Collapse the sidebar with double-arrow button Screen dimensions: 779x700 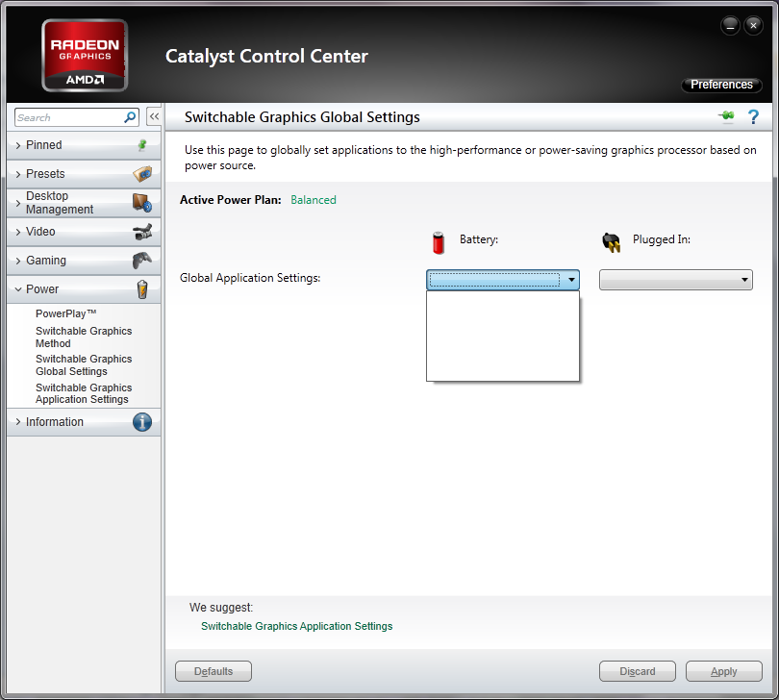[154, 116]
